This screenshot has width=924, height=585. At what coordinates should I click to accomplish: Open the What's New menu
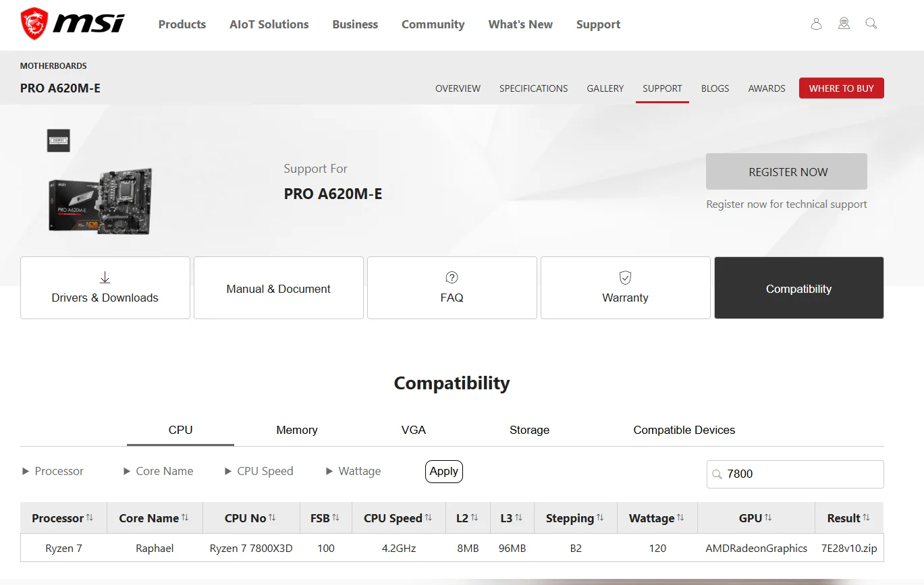(520, 24)
